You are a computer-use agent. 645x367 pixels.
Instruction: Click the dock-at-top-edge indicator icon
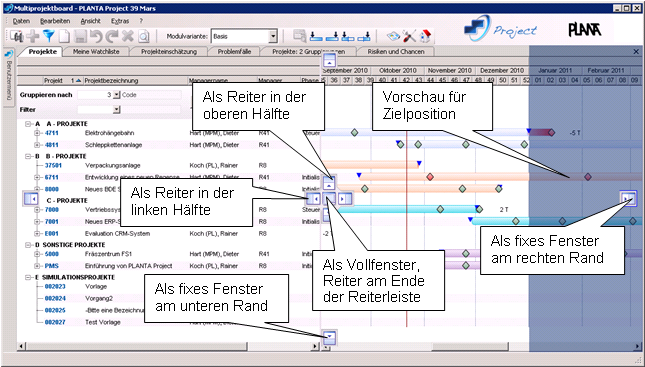(329, 60)
